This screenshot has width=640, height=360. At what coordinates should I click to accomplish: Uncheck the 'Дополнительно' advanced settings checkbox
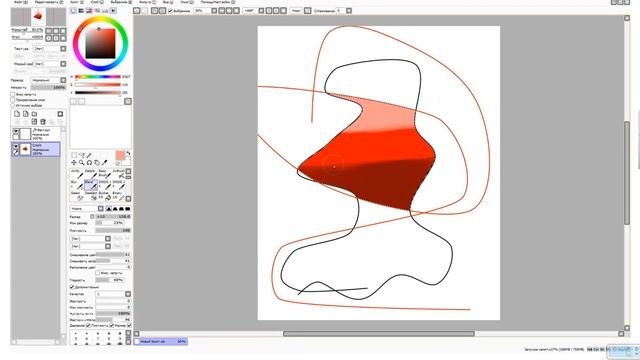tap(72, 287)
